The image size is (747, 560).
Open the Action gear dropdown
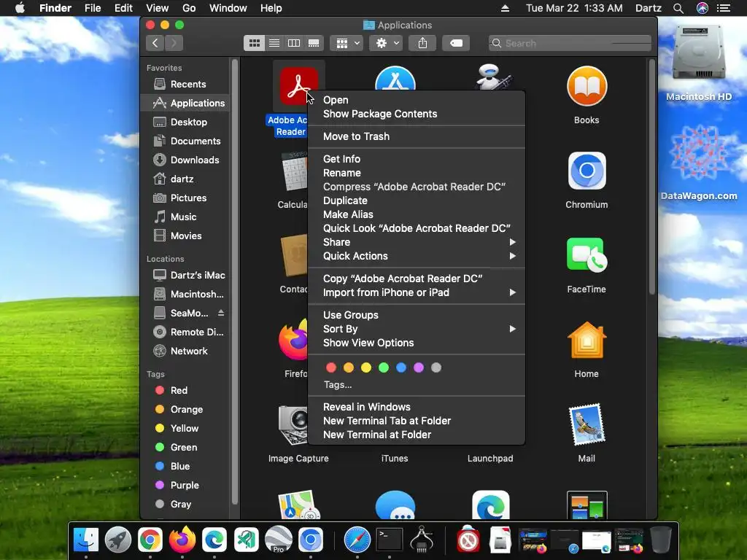coord(387,43)
